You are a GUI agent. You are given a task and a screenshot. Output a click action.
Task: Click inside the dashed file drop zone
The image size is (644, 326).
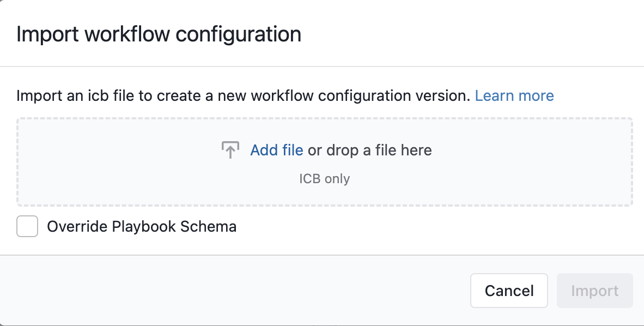pyautogui.click(x=325, y=162)
